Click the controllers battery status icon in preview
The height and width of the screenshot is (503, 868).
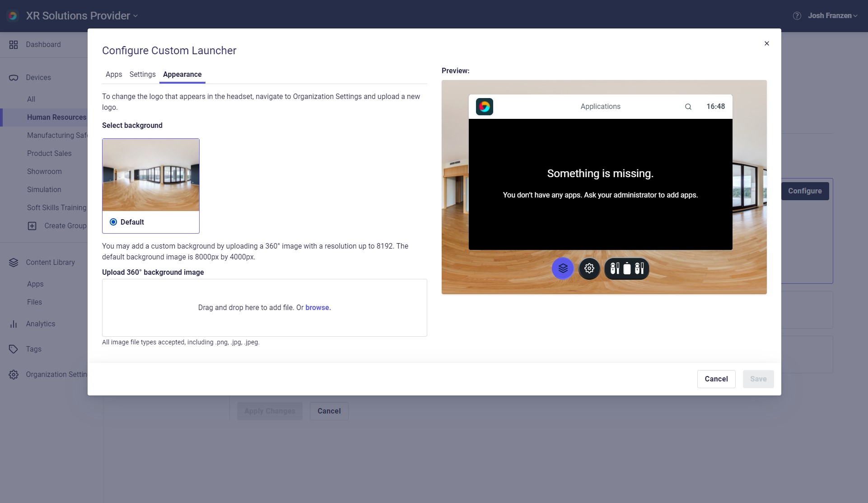pos(627,268)
